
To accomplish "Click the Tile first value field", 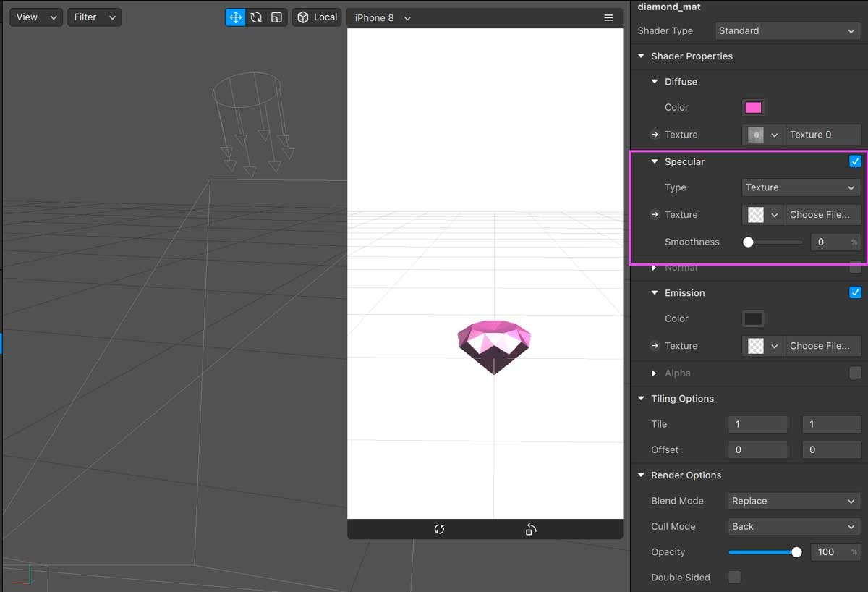I will pos(757,424).
